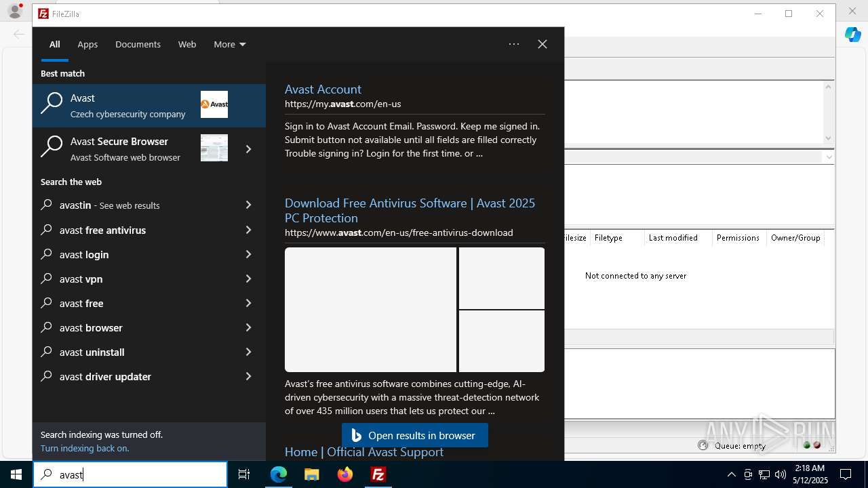Choose the avast browser suggestion
This screenshot has width=868, height=488.
[x=133, y=327]
